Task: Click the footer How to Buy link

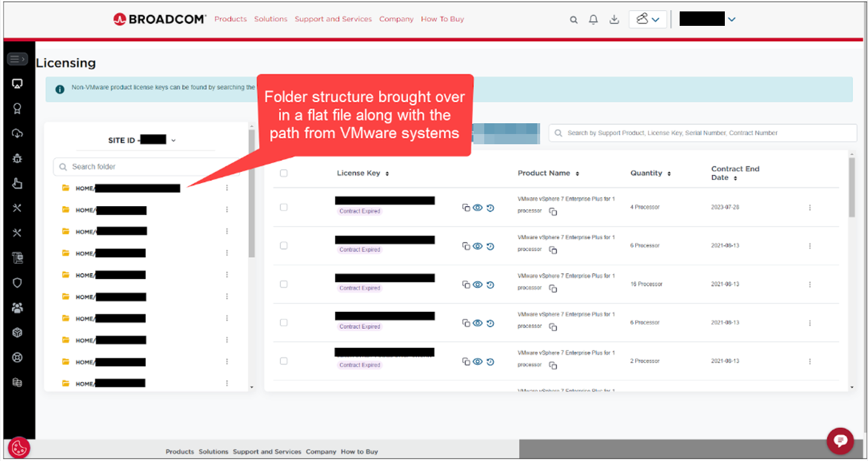Action: [x=359, y=451]
